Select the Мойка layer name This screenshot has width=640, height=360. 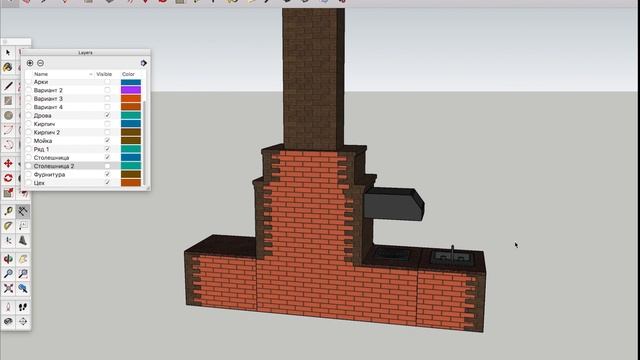(x=43, y=141)
